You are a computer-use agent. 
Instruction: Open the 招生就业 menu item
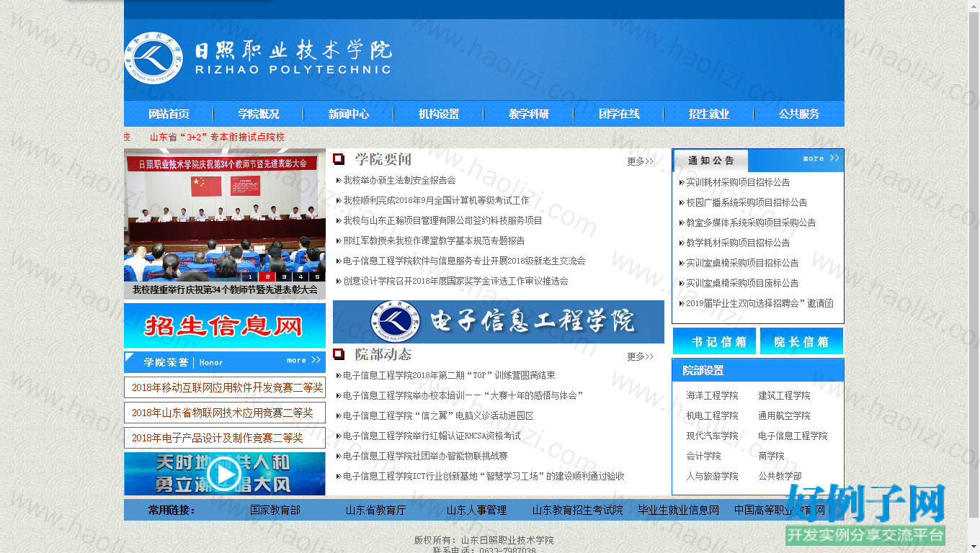pyautogui.click(x=709, y=114)
